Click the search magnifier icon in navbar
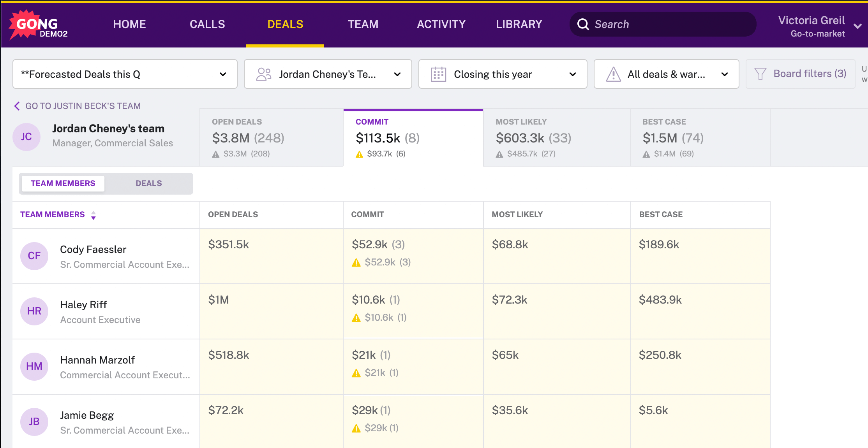 click(584, 24)
